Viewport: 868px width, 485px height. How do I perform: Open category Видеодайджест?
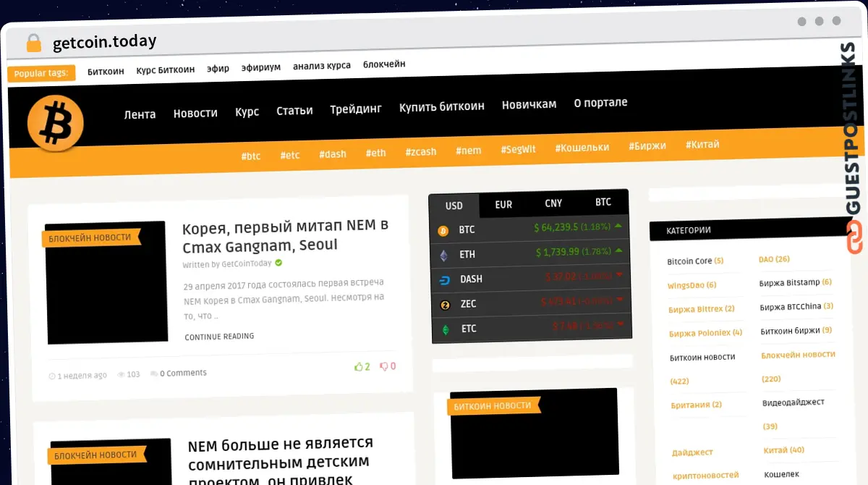(793, 402)
